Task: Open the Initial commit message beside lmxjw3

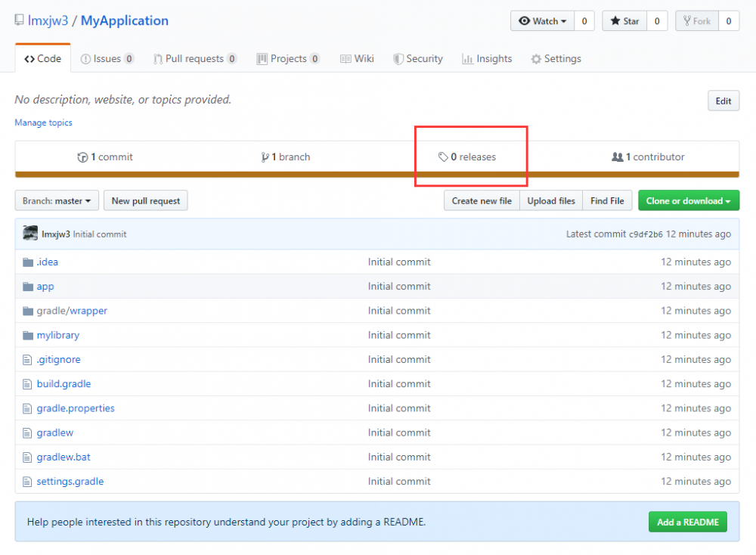Action: pyautogui.click(x=100, y=234)
